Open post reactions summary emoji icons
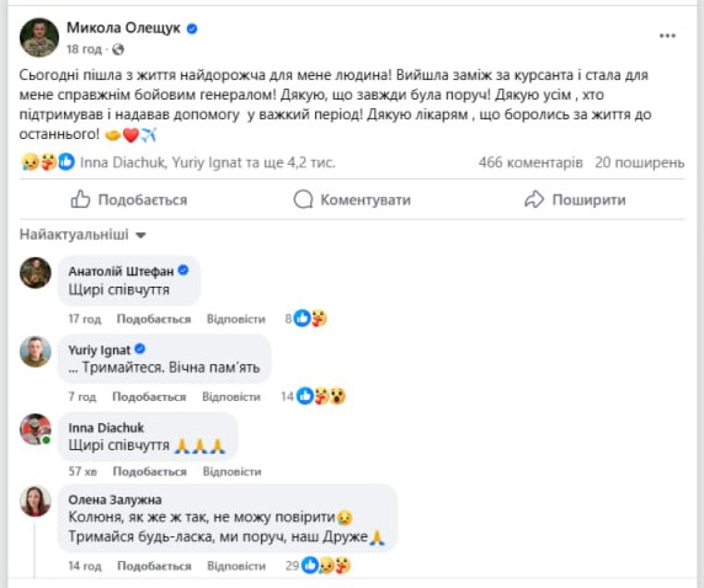 pos(48,162)
